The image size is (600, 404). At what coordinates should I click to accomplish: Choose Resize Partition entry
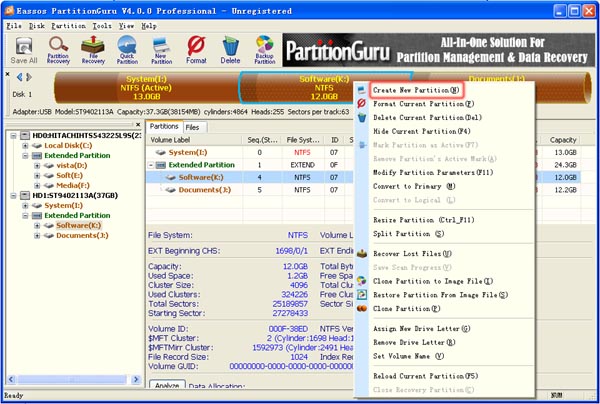point(424,220)
